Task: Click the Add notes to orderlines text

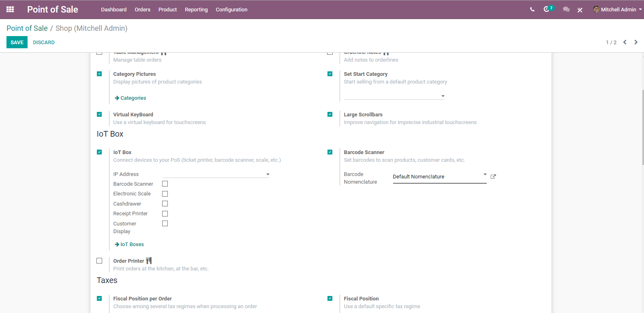Action: click(x=371, y=60)
